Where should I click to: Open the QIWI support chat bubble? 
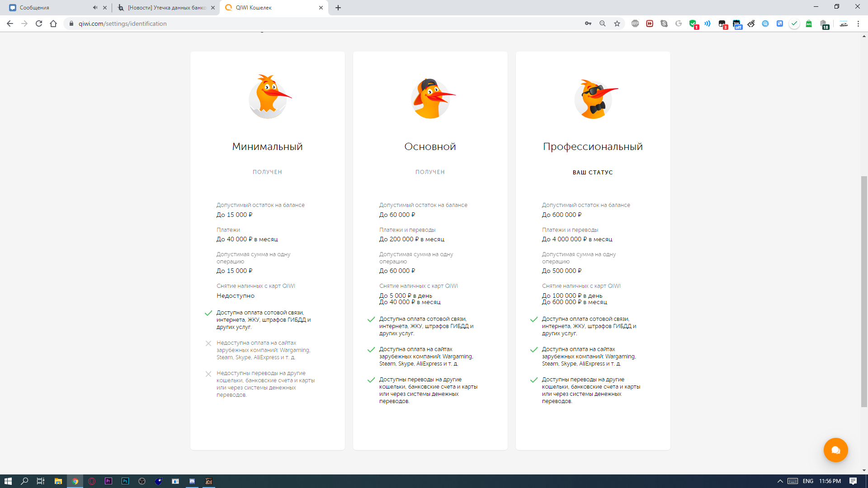tap(835, 450)
